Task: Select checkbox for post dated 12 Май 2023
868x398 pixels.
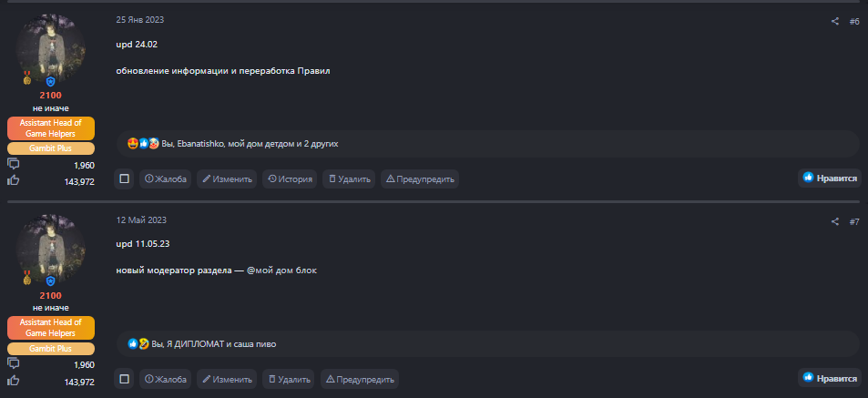Action: 124,379
